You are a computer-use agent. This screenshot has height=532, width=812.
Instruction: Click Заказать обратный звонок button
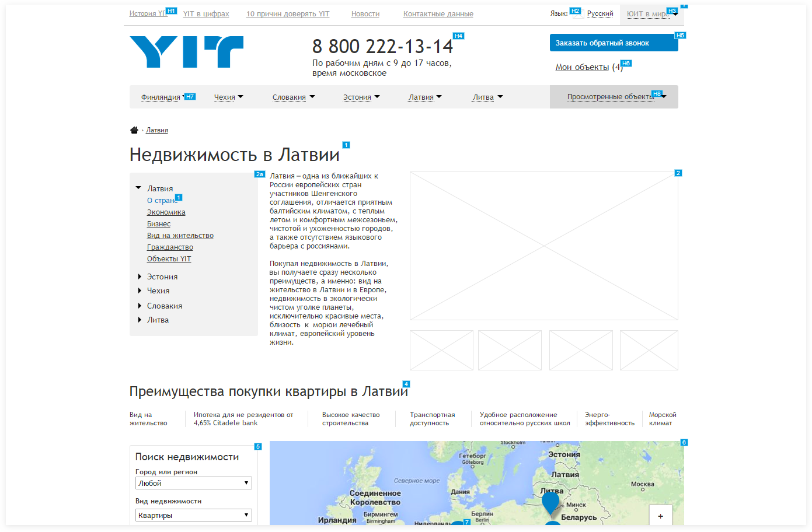(x=614, y=43)
